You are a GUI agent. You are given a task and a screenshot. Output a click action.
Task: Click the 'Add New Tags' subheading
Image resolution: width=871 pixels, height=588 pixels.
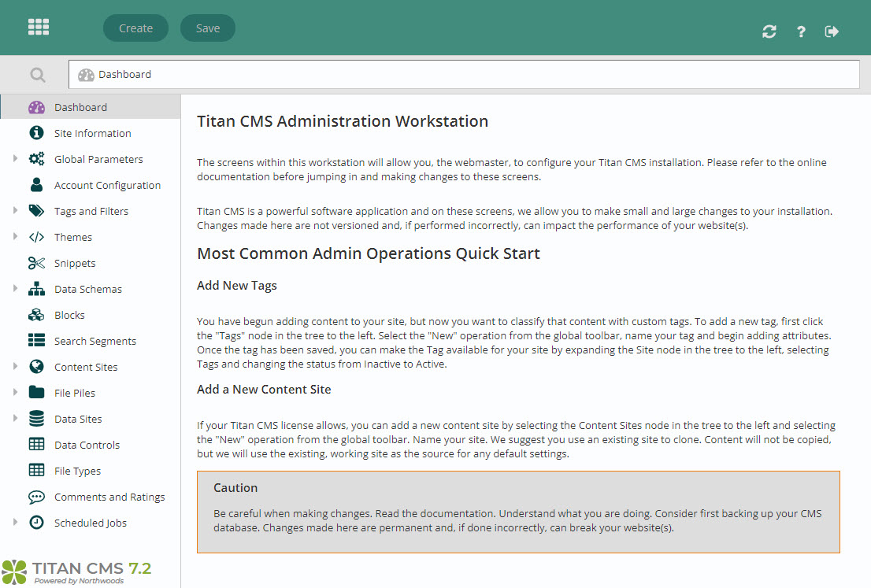point(236,286)
